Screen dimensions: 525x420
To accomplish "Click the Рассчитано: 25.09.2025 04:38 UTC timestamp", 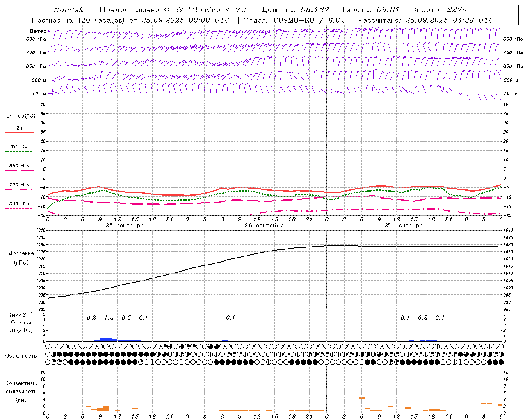I will pyautogui.click(x=426, y=20).
